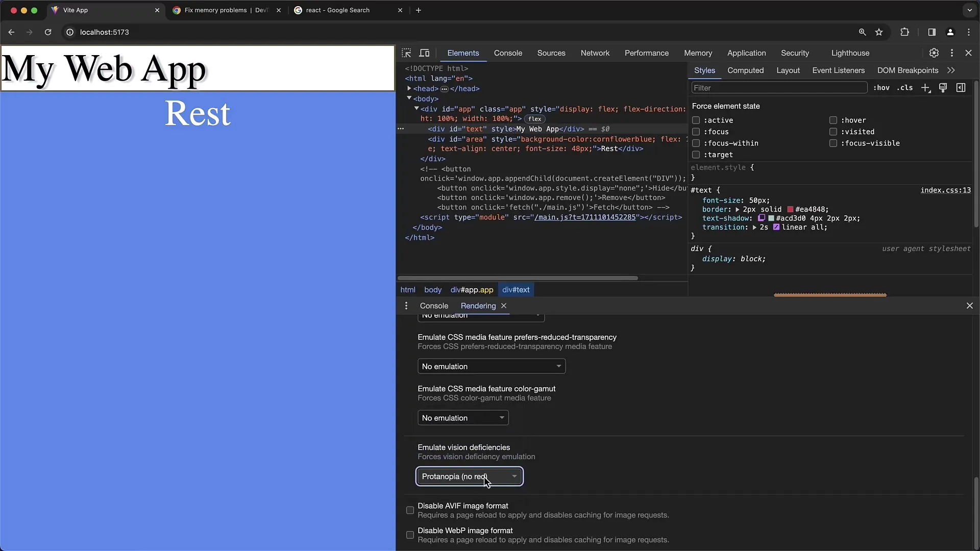980x551 pixels.
Task: Close the Rendering panel tab
Action: (503, 306)
